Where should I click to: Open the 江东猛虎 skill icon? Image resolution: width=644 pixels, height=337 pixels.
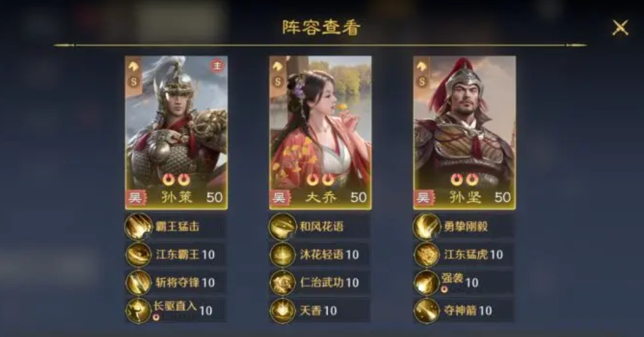click(x=426, y=255)
